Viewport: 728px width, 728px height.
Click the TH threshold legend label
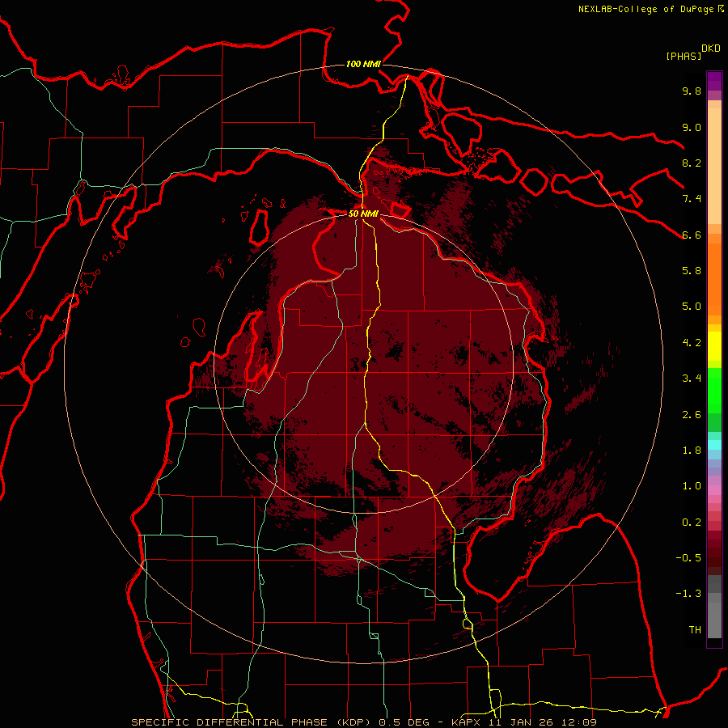695,630
